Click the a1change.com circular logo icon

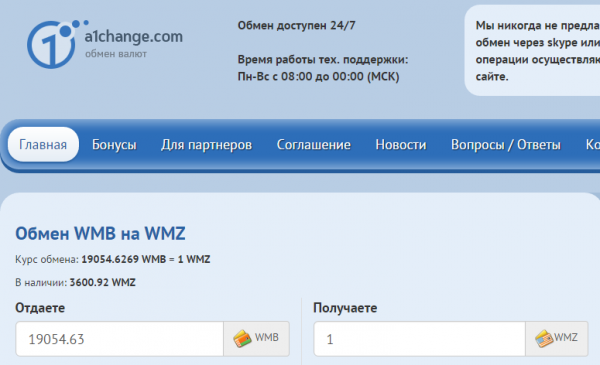pyautogui.click(x=57, y=44)
